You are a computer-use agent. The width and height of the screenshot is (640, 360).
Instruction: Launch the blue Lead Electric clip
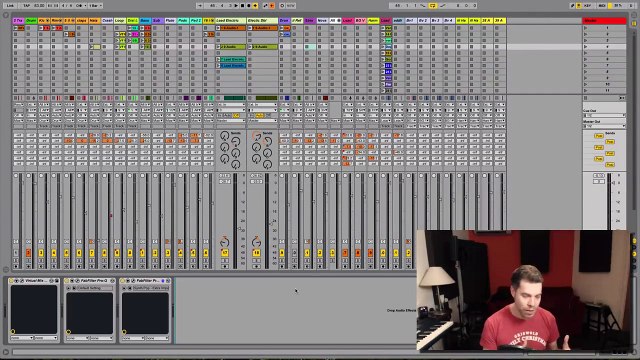point(218,66)
